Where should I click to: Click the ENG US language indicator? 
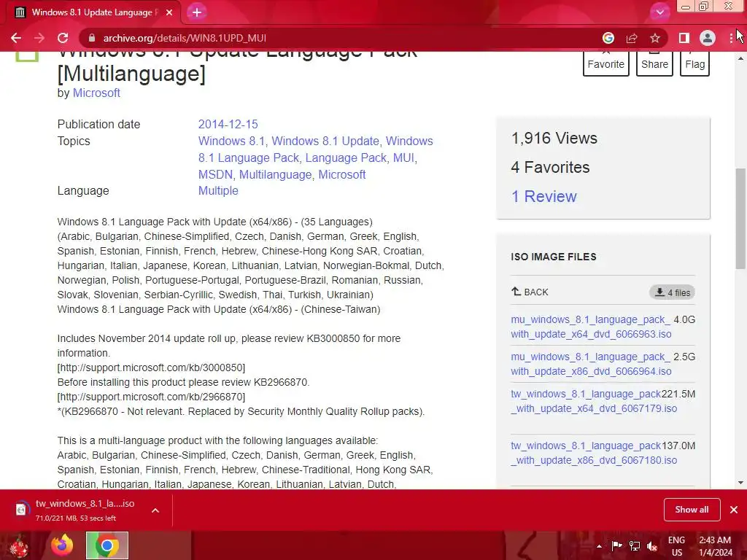pos(676,546)
